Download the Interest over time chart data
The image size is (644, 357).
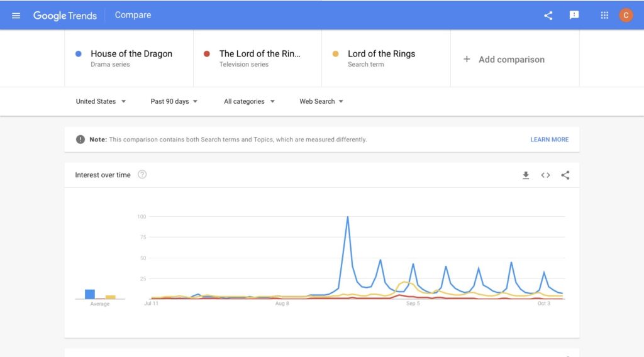tap(525, 175)
